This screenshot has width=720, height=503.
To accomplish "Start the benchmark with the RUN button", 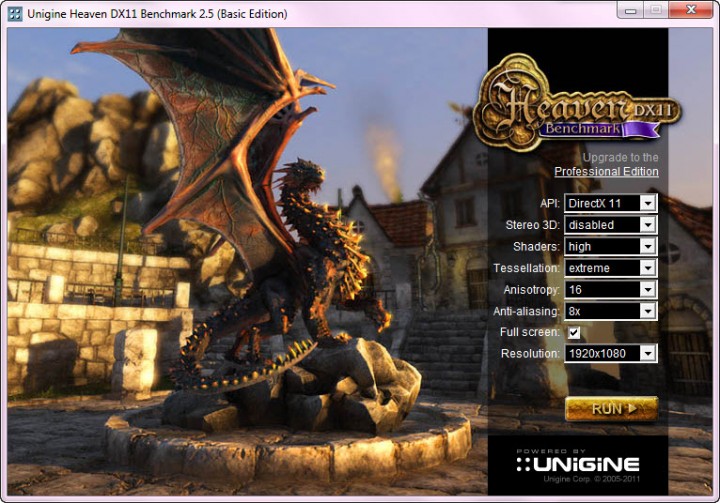I will 611,408.
